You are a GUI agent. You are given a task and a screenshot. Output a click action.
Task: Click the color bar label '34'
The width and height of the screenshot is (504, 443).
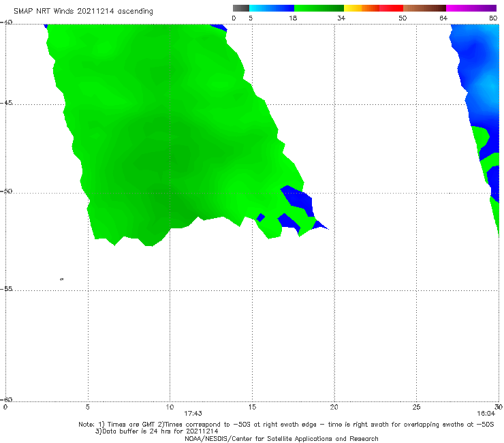coord(341,18)
